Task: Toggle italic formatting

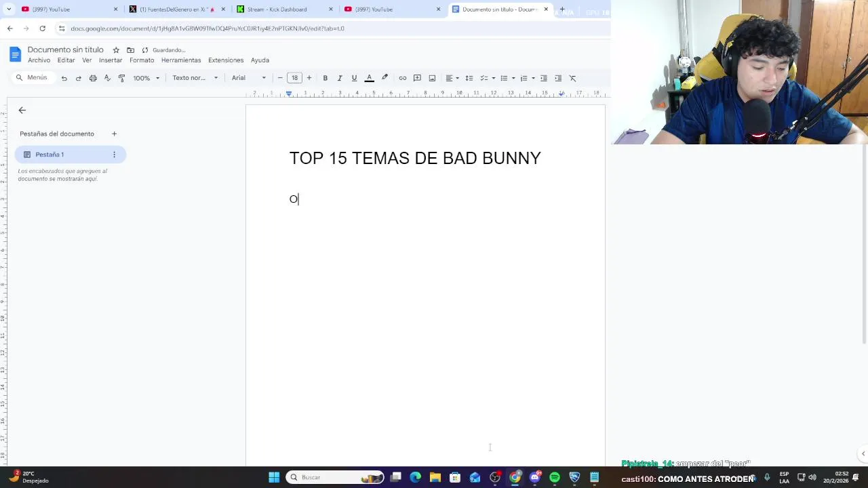Action: (340, 78)
